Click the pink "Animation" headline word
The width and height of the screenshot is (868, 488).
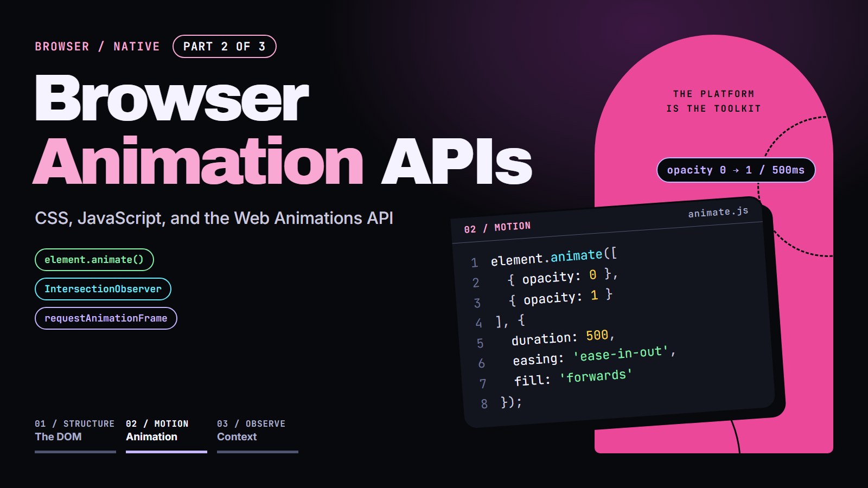[199, 161]
